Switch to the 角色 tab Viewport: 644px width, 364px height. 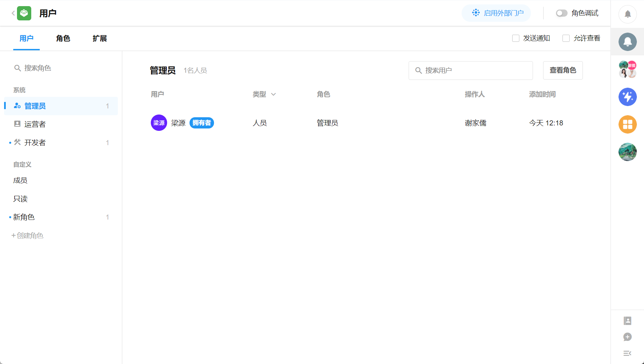point(63,38)
